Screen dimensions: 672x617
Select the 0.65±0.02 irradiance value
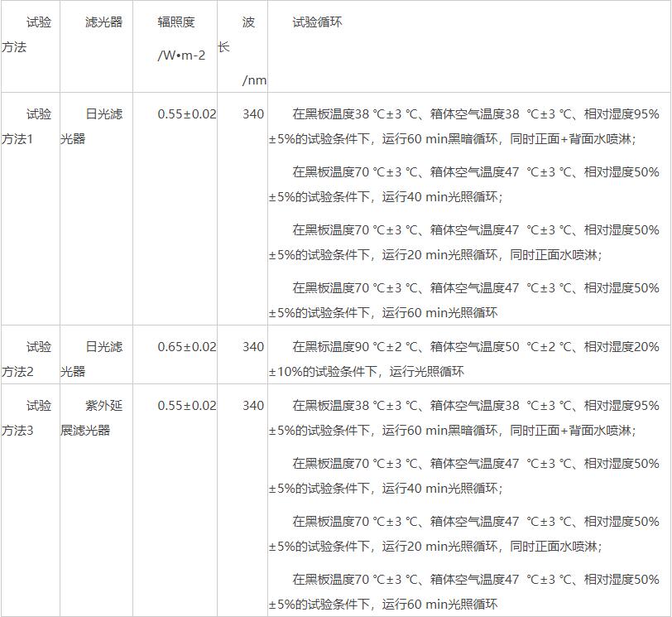point(186,347)
